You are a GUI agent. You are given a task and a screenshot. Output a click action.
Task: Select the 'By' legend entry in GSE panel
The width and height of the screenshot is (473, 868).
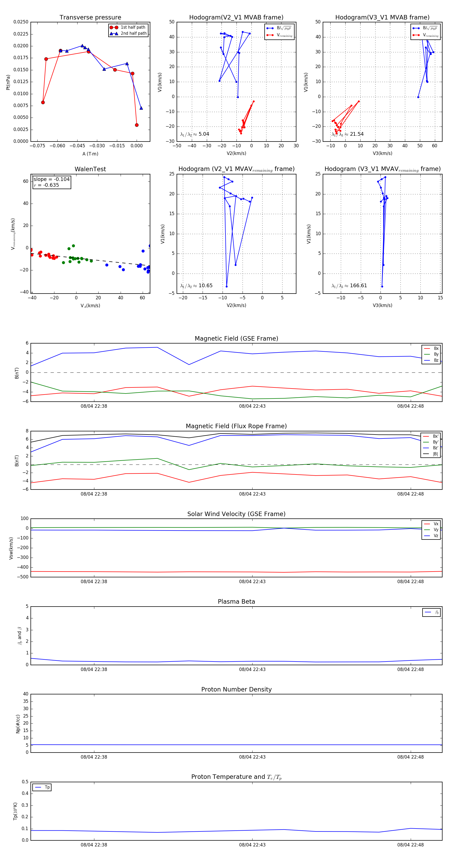point(431,354)
